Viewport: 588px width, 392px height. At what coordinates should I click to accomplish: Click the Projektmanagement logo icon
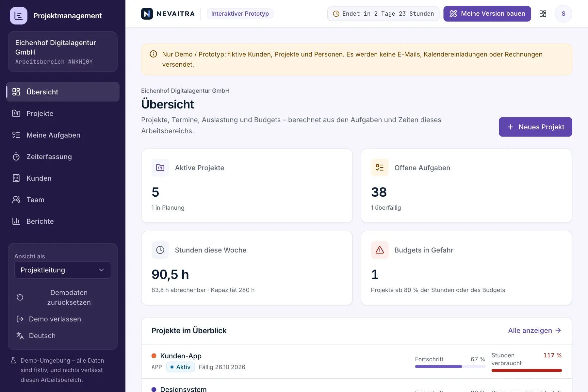19,16
